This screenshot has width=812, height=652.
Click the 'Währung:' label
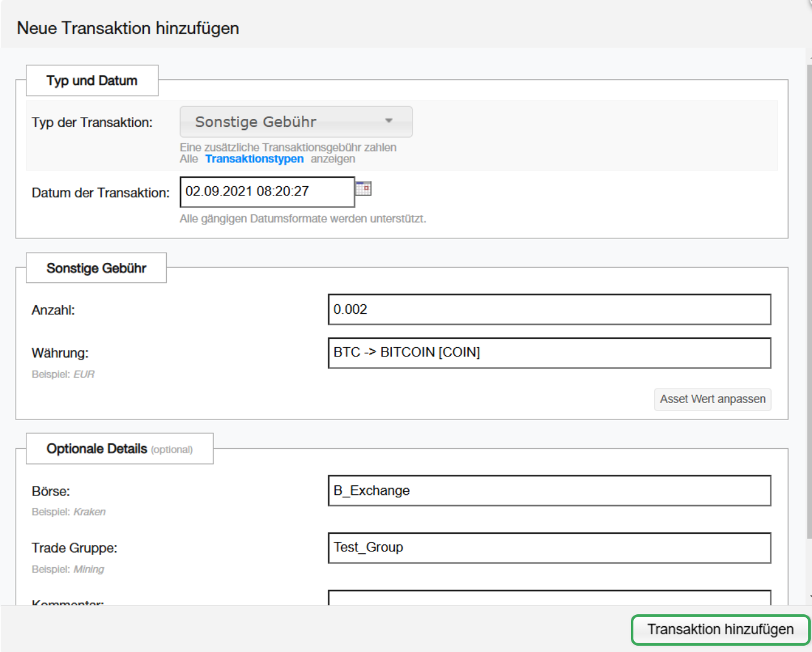point(60,353)
